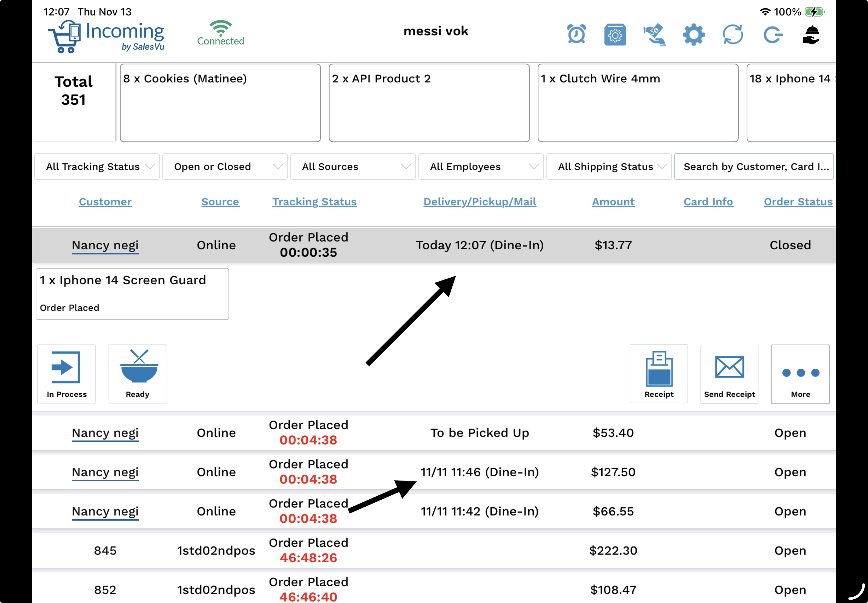
Task: Open the blue gear settings box icon
Action: click(x=615, y=35)
